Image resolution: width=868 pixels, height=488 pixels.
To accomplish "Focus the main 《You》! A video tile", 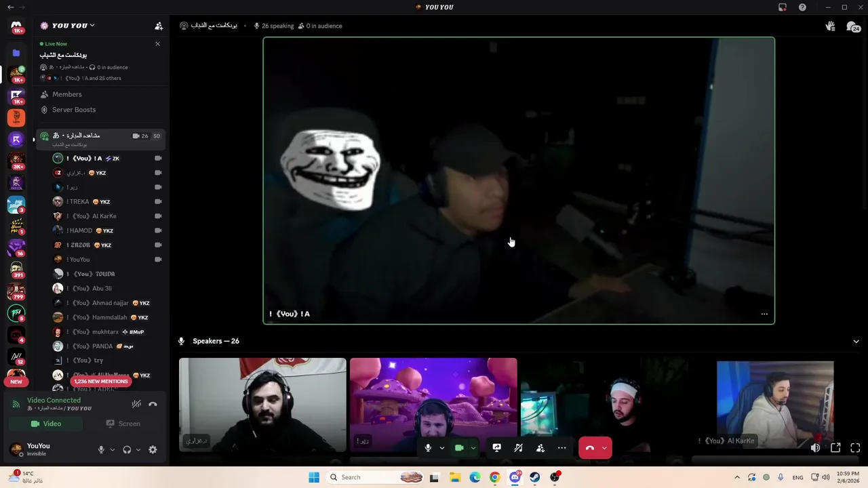I will pos(519,180).
